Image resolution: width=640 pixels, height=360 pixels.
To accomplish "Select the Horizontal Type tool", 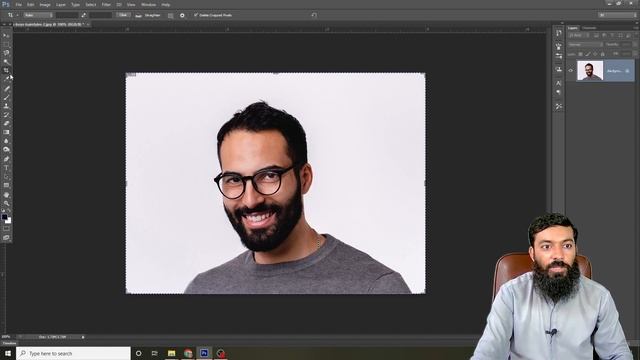I will (6, 168).
